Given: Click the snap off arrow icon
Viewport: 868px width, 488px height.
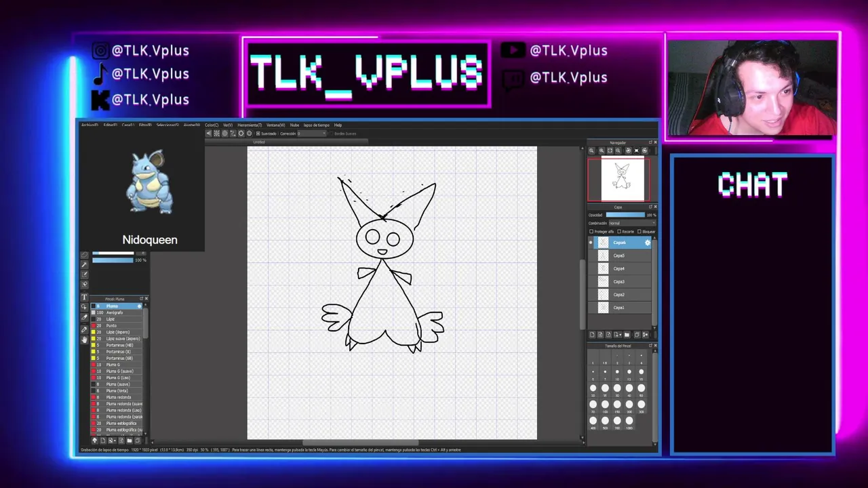Looking at the screenshot, I should [x=209, y=134].
